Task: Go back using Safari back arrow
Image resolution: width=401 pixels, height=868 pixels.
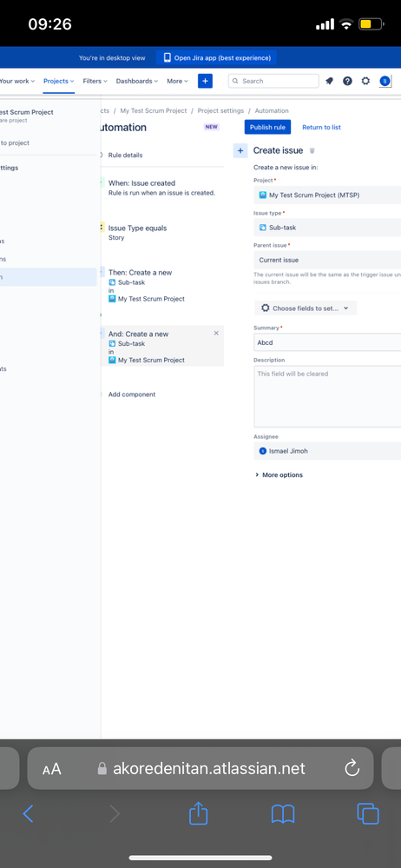Action: 28,813
